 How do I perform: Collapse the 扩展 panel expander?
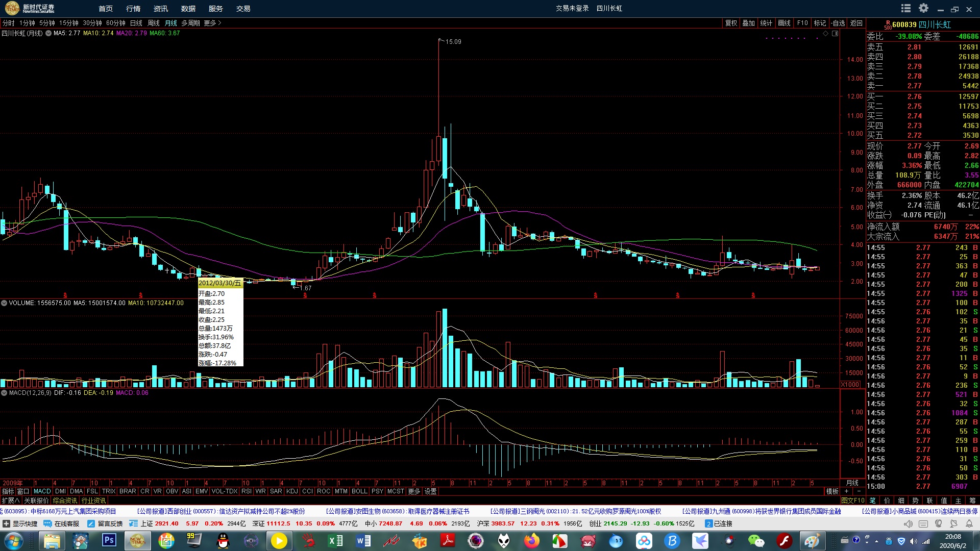click(11, 500)
